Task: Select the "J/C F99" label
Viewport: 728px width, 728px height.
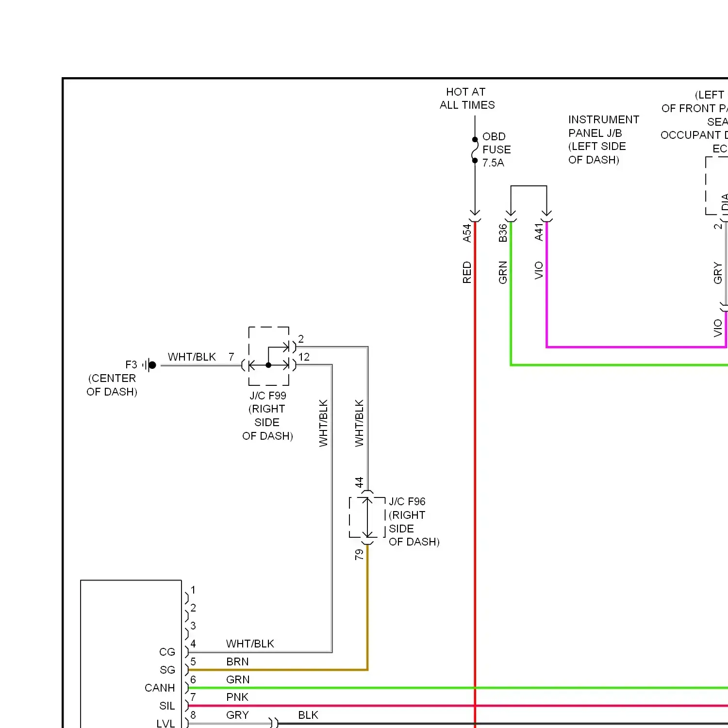Action: point(268,396)
